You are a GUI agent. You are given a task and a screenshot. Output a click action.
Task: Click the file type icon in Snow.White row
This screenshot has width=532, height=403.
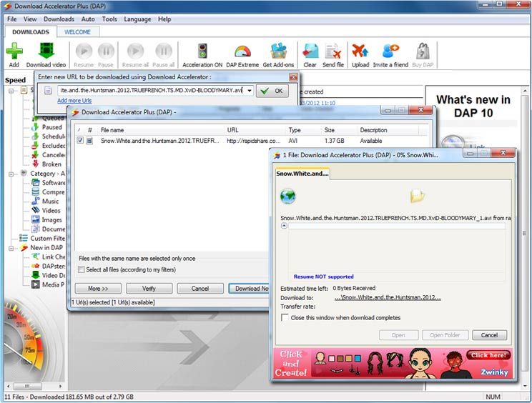point(89,140)
